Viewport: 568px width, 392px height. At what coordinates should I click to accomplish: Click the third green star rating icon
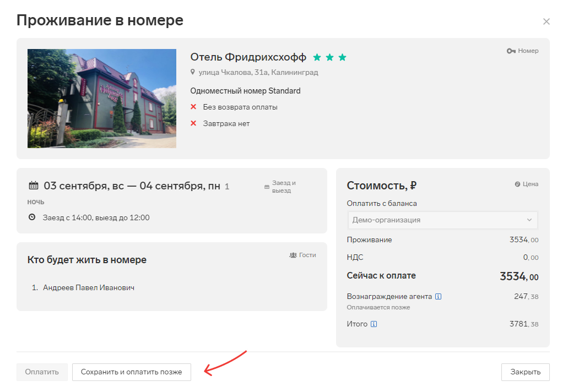click(x=342, y=57)
